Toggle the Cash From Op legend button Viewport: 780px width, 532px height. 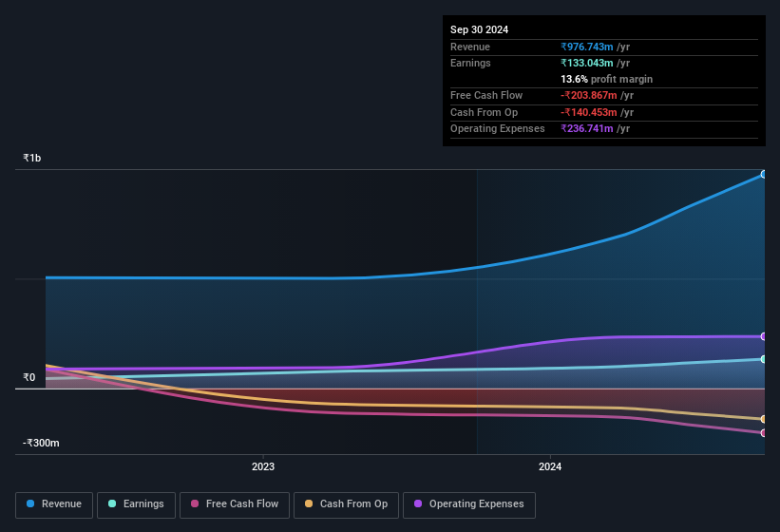346,505
